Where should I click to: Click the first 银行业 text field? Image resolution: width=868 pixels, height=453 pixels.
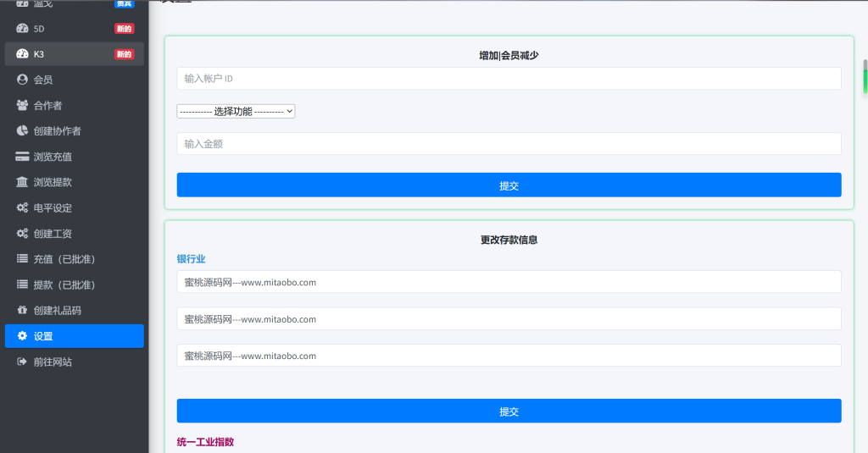click(x=509, y=282)
